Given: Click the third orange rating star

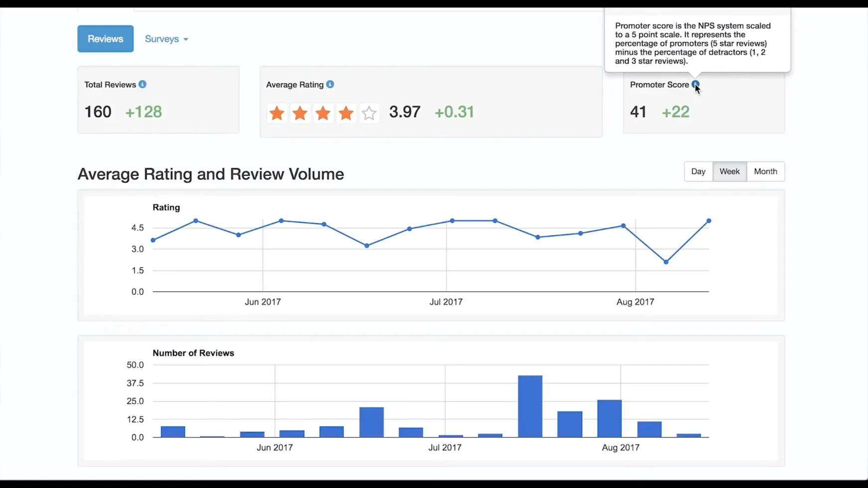Looking at the screenshot, I should click(x=323, y=113).
